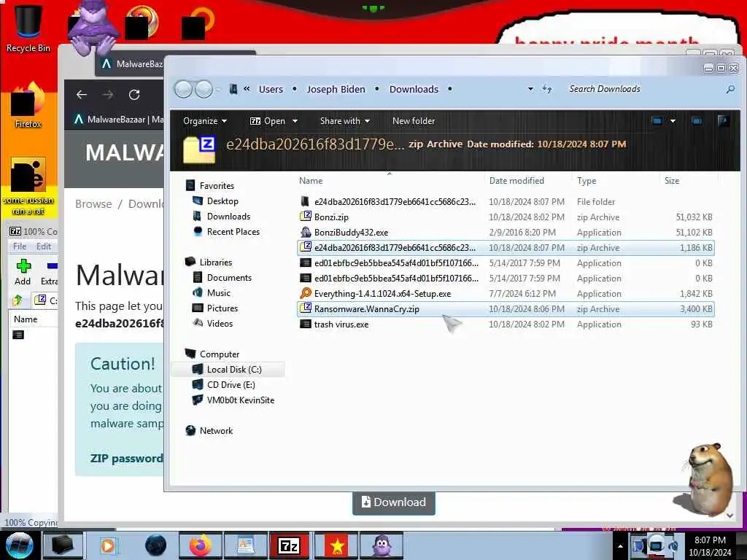Image resolution: width=747 pixels, height=560 pixels.
Task: Click the Download button on MalwareBazaar page
Action: coord(393,503)
